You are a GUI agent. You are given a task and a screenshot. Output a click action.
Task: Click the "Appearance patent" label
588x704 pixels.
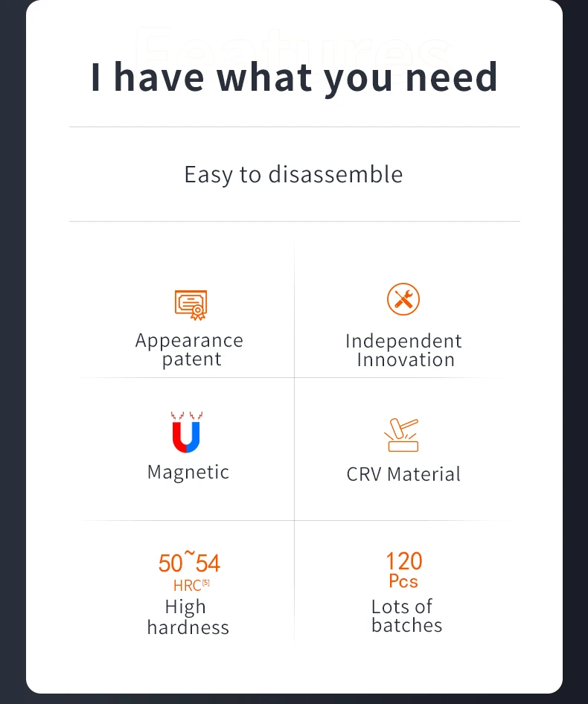[x=190, y=350]
